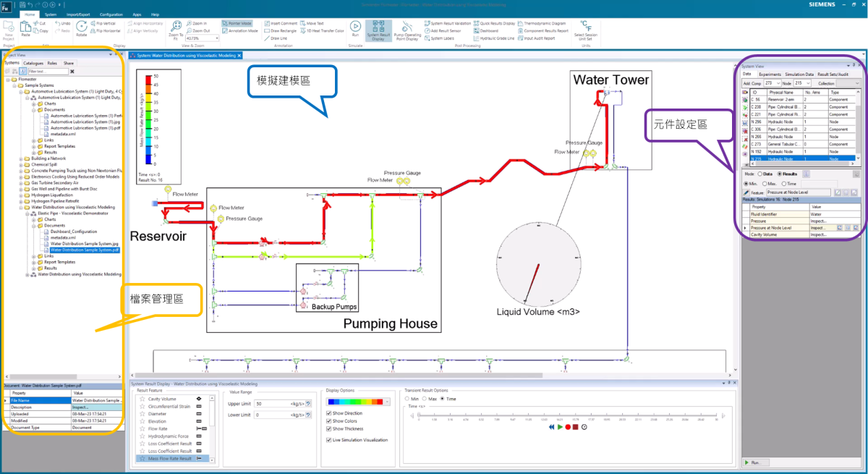Select the Time radio in System View

click(x=784, y=184)
